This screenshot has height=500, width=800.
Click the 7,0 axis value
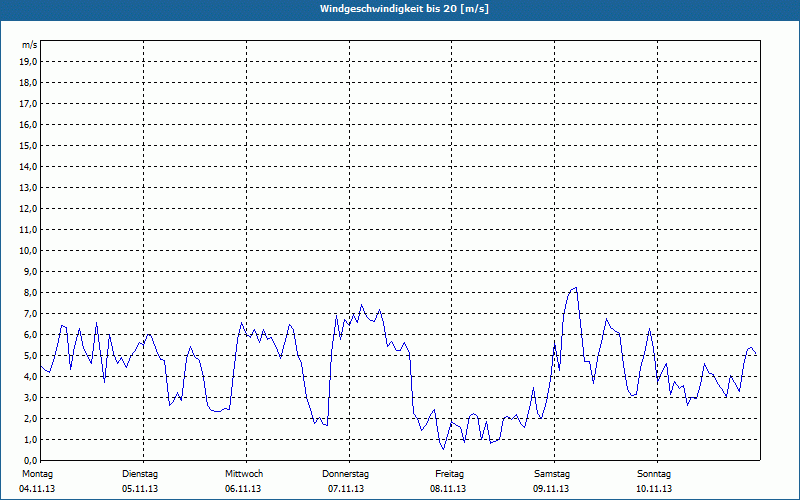click(30, 314)
